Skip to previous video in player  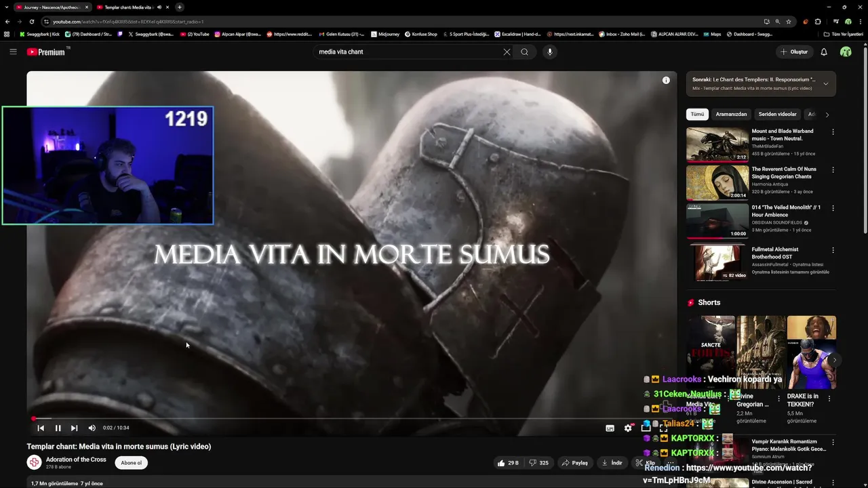pos(41,428)
